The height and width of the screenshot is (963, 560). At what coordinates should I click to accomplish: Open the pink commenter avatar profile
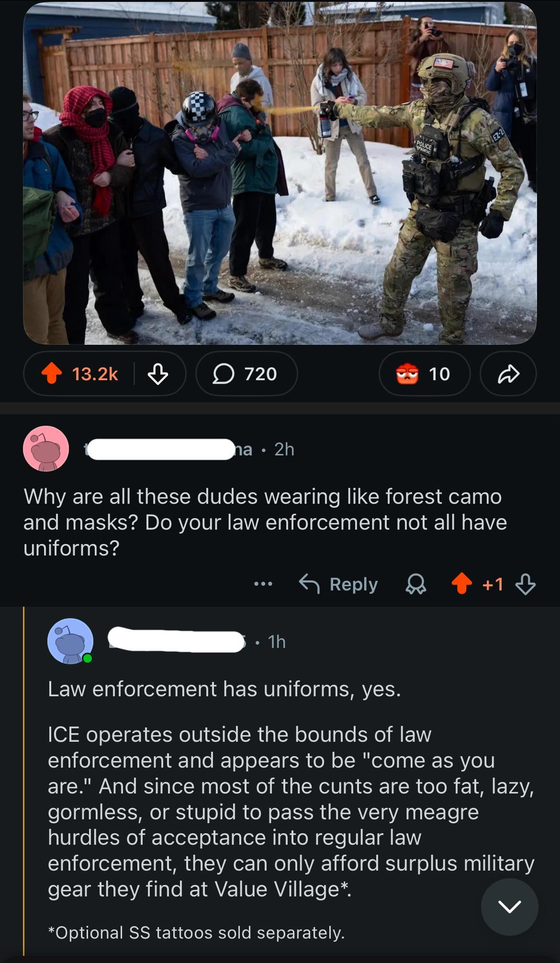46,449
